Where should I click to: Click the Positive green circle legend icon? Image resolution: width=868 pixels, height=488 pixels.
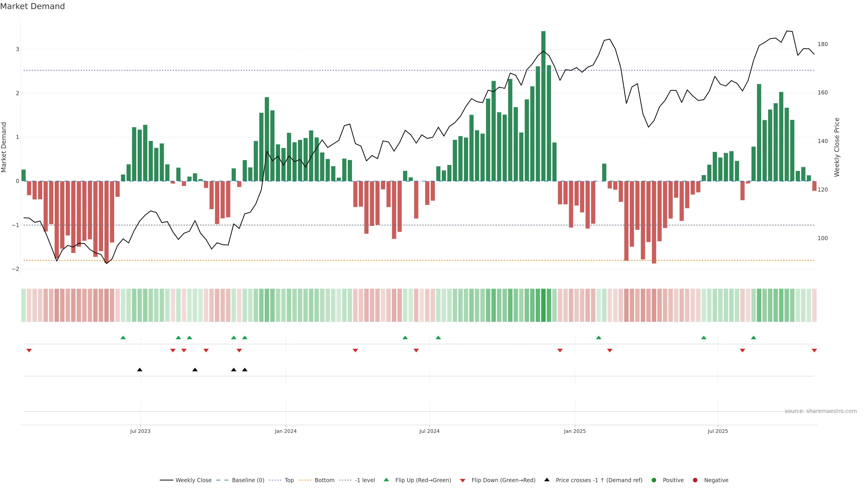tap(654, 480)
